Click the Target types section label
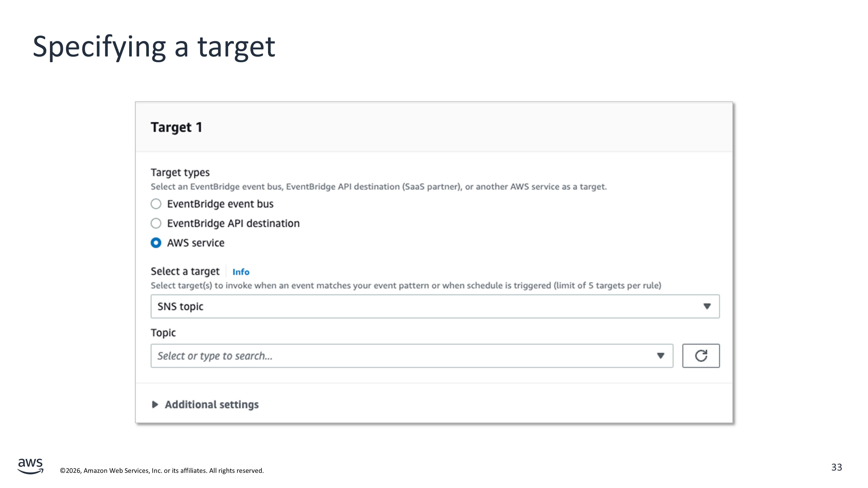Viewport: 868px width, 488px height. (x=180, y=172)
